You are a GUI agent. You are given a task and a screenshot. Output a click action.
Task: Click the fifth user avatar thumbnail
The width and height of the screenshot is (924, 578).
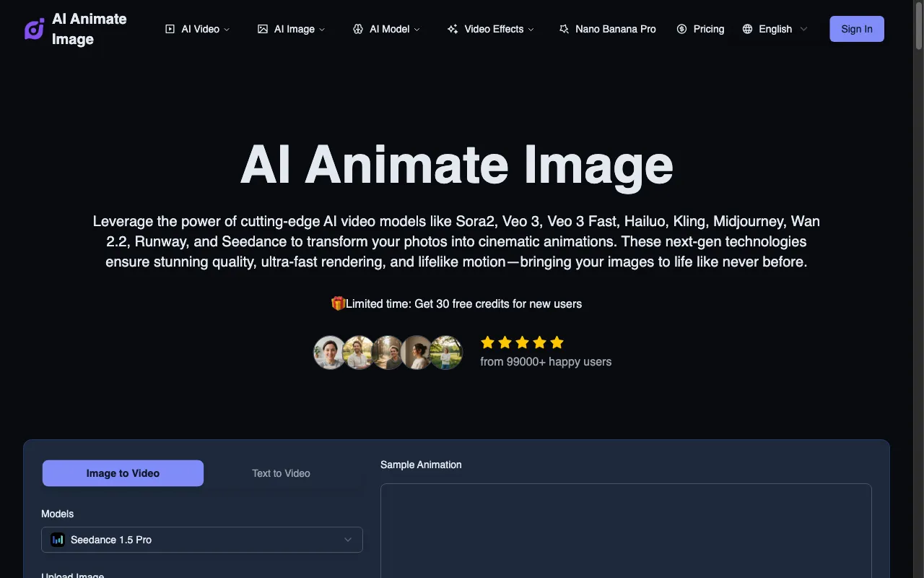445,353
